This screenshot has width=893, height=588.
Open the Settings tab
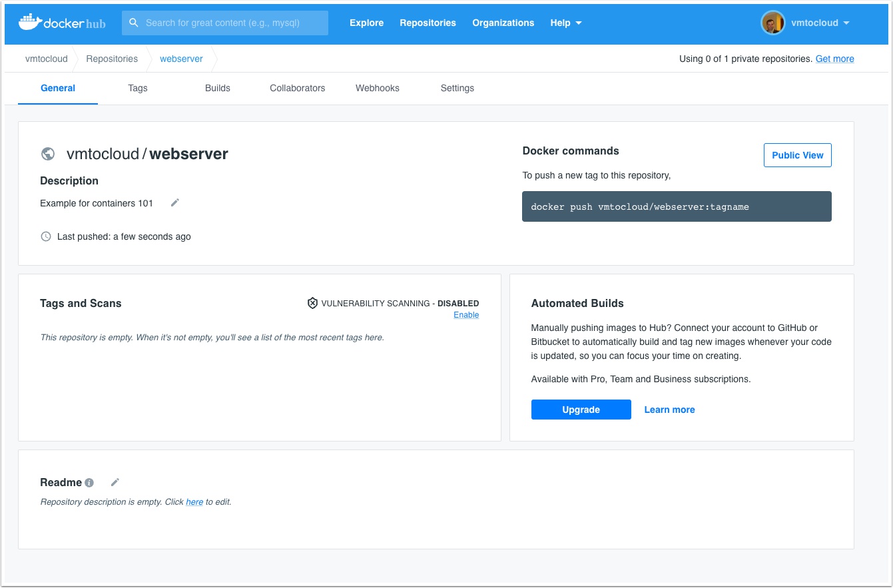(457, 88)
